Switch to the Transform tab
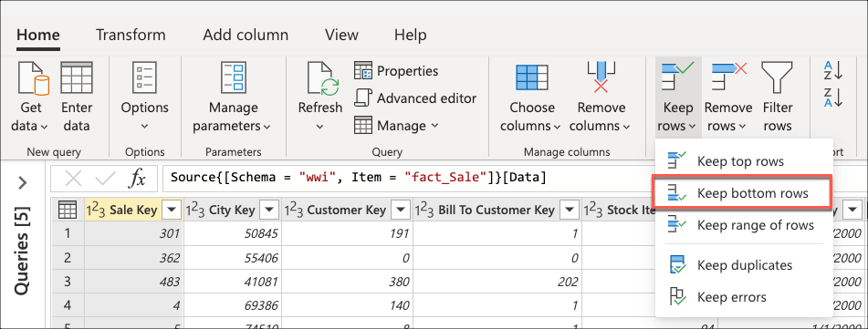The width and height of the screenshot is (868, 329). (x=131, y=35)
